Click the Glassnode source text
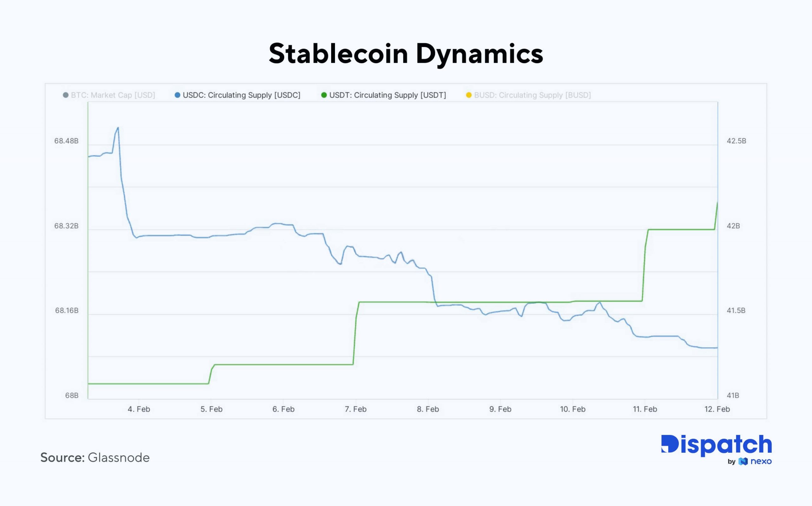Screen dimensions: 812x506 pyautogui.click(x=118, y=457)
